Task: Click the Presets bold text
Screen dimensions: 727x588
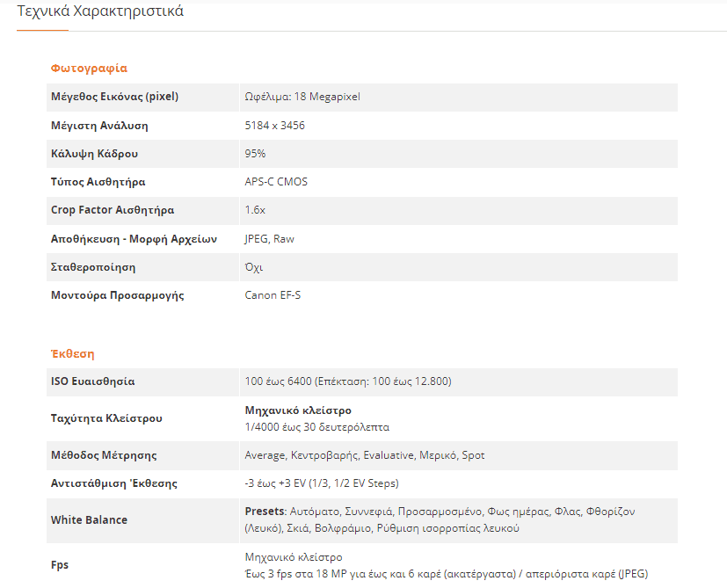Action: (x=265, y=512)
